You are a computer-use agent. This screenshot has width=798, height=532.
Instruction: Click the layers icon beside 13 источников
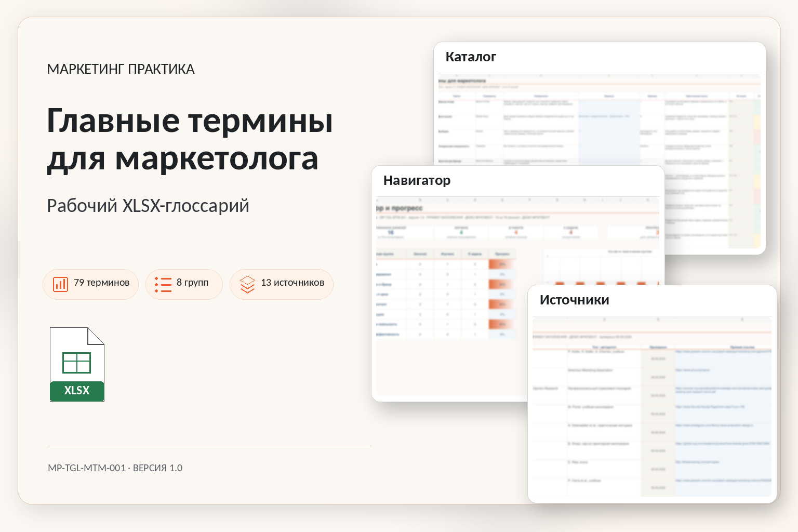pyautogui.click(x=247, y=284)
